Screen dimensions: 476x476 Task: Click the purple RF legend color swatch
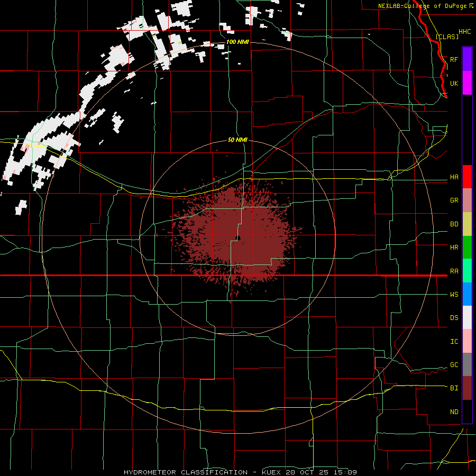[467, 59]
